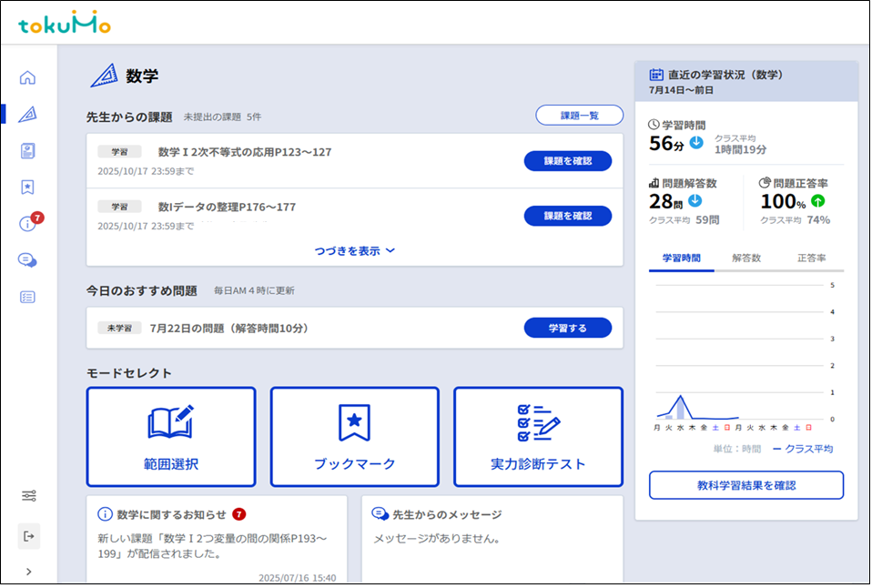The height and width of the screenshot is (588, 872).
Task: Open the bookmark star sidebar icon
Action: [28, 187]
